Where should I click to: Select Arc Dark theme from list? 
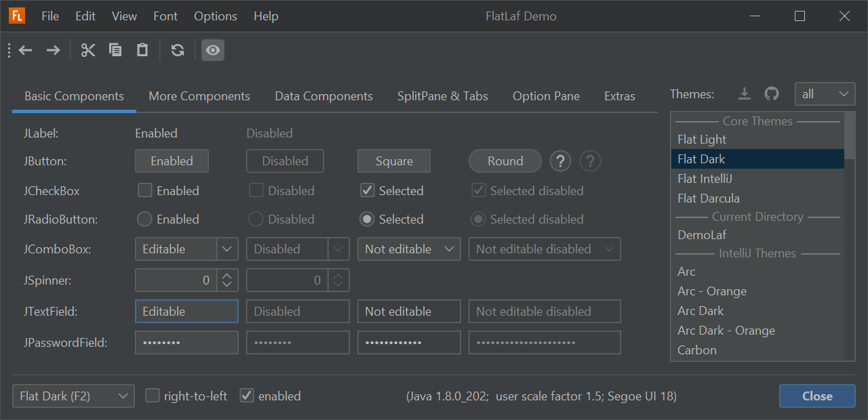(701, 311)
